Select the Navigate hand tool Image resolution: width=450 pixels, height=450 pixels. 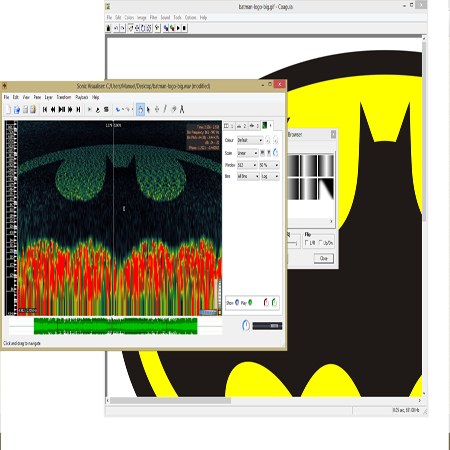[x=140, y=109]
